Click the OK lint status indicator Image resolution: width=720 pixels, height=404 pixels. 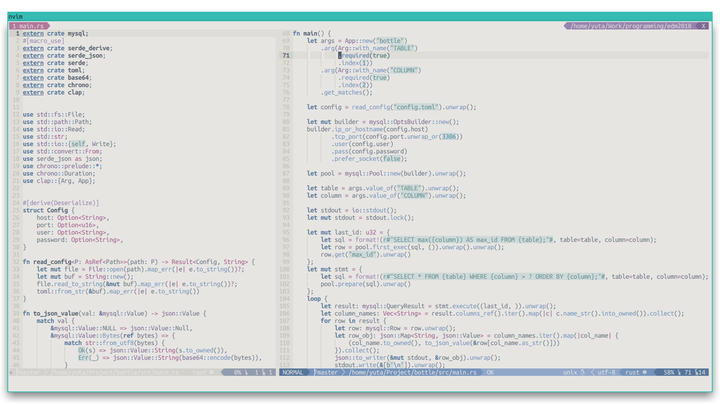tap(491, 372)
